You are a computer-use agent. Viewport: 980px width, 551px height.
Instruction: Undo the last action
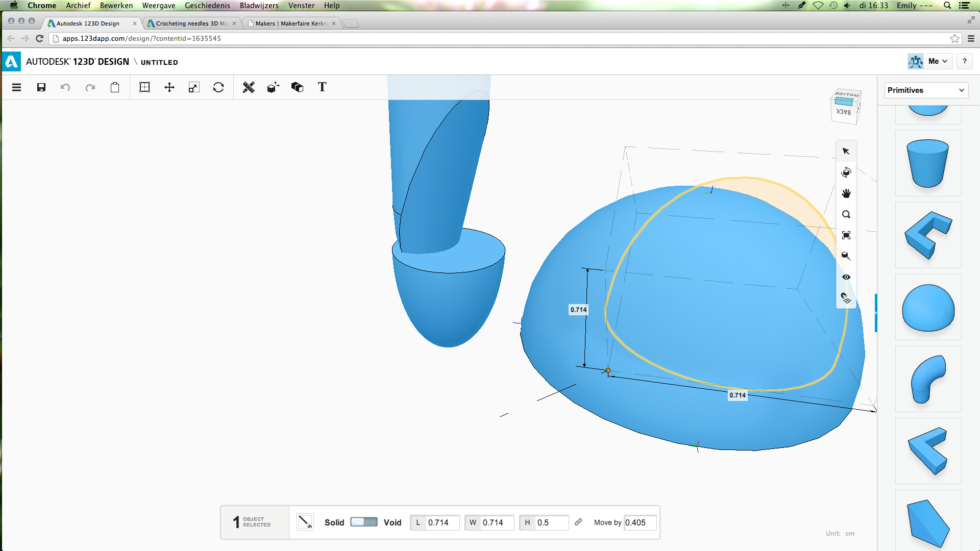coord(65,87)
